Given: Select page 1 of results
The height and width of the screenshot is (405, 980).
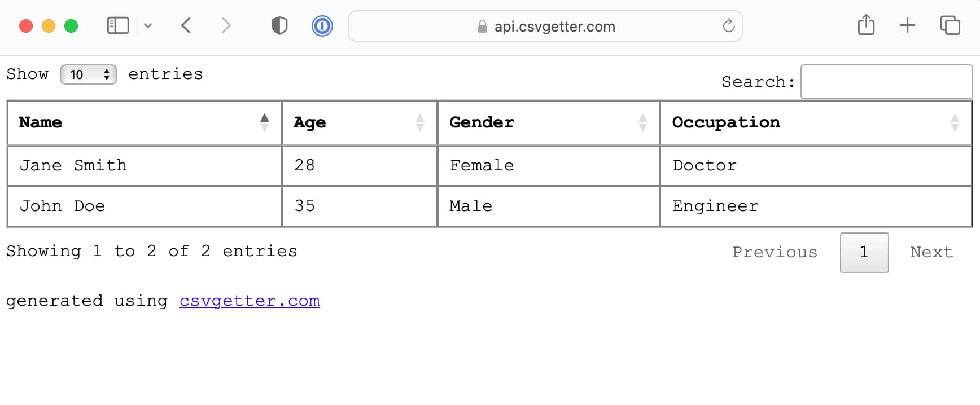Looking at the screenshot, I should [x=864, y=252].
